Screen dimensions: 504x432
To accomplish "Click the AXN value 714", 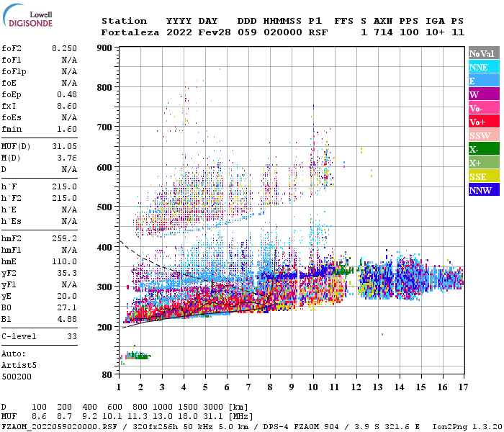I will click(x=383, y=32).
